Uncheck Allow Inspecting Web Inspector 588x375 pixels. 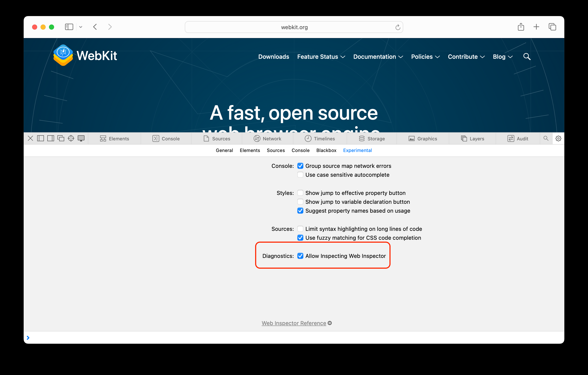(x=300, y=256)
